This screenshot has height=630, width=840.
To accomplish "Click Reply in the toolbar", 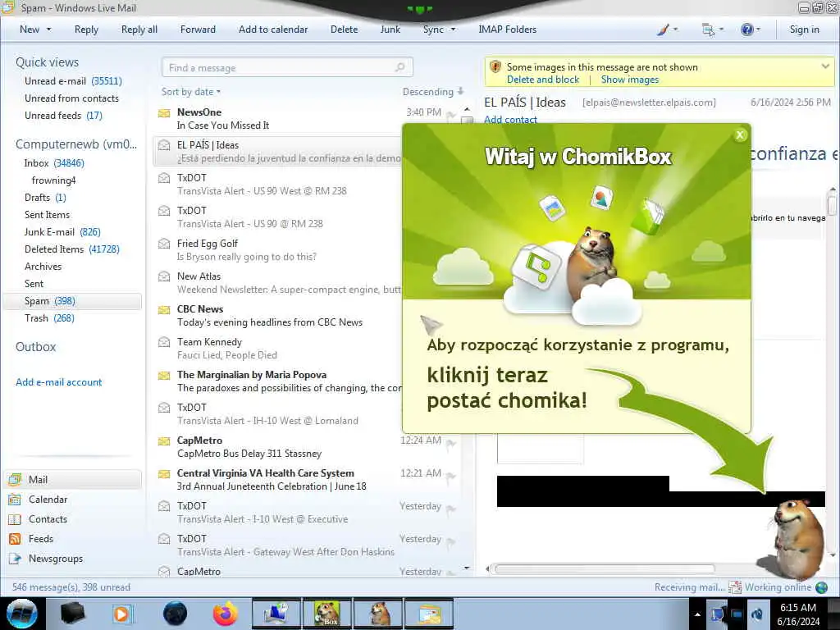I will (86, 30).
